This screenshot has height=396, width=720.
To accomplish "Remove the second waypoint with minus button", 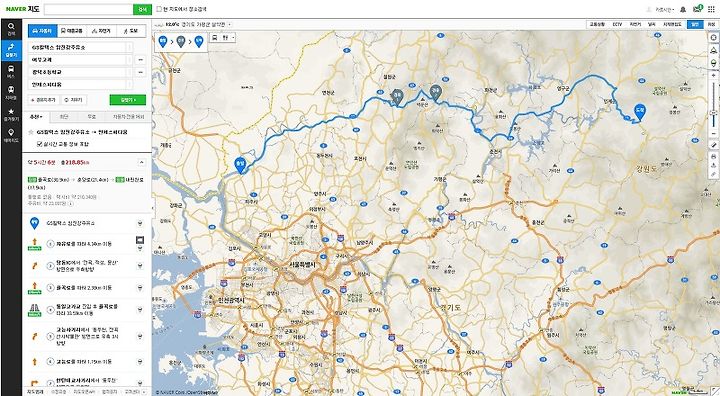I will (x=141, y=72).
